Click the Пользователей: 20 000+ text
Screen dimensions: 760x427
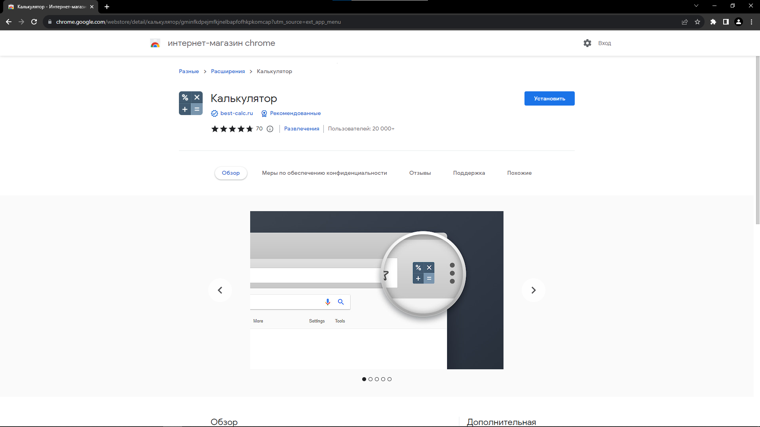point(361,129)
